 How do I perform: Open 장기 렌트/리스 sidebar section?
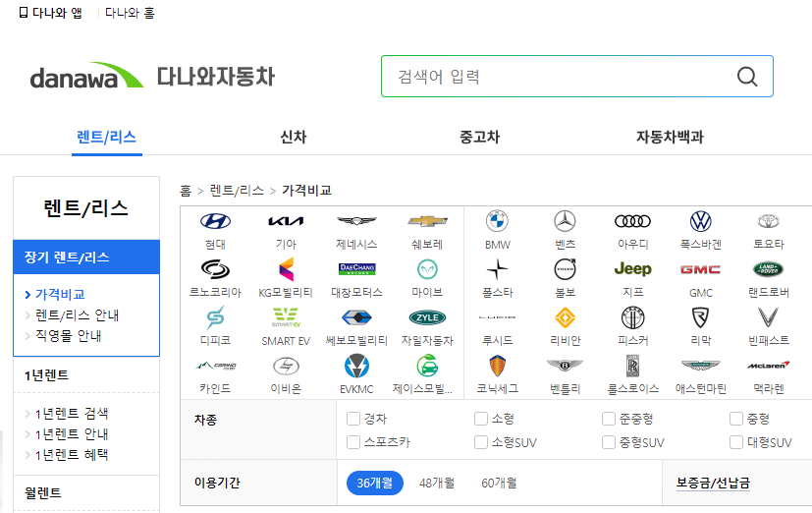(x=86, y=257)
